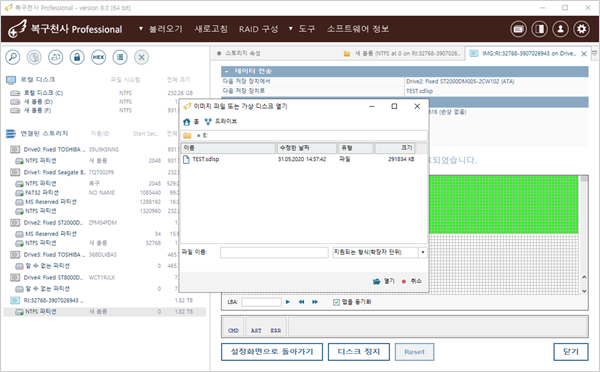Click the 설정화면으로 돌아가기 button
Viewport: 600px width, 372px height.
(272, 352)
